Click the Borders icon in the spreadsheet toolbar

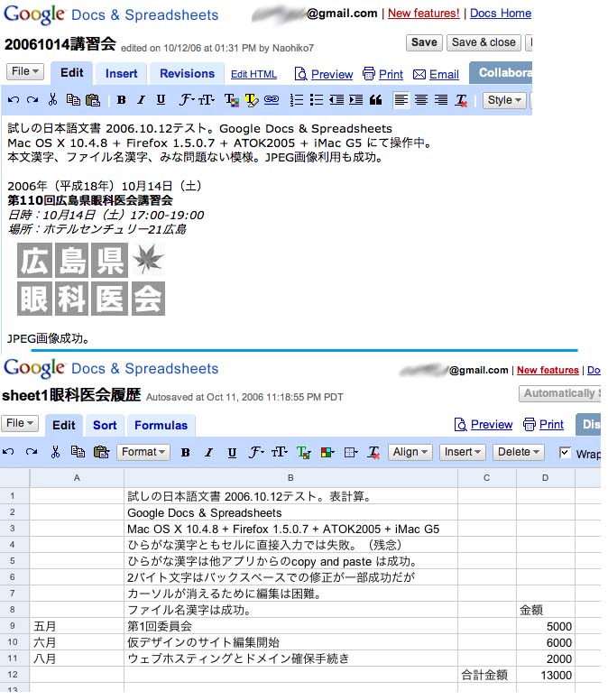tap(351, 452)
